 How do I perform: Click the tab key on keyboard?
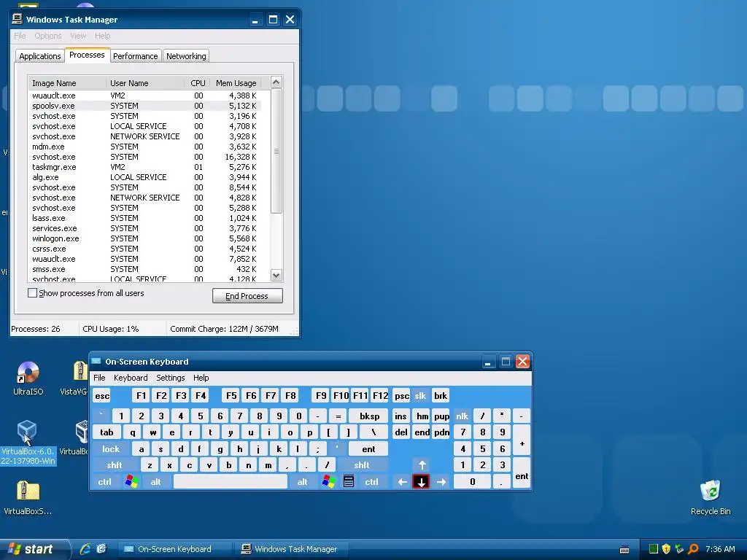[x=107, y=432]
